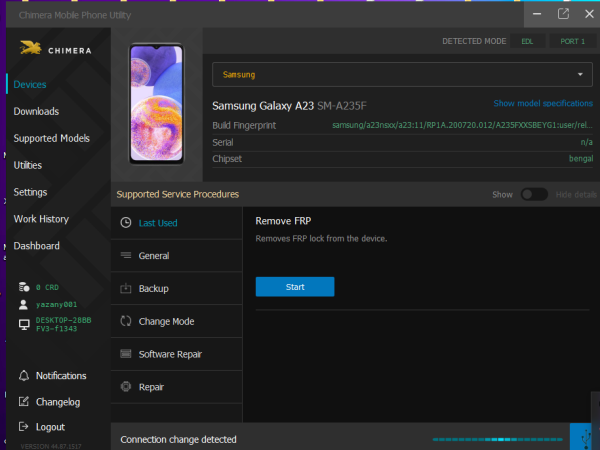Click the Backup download icon
The image size is (600, 450).
126,288
